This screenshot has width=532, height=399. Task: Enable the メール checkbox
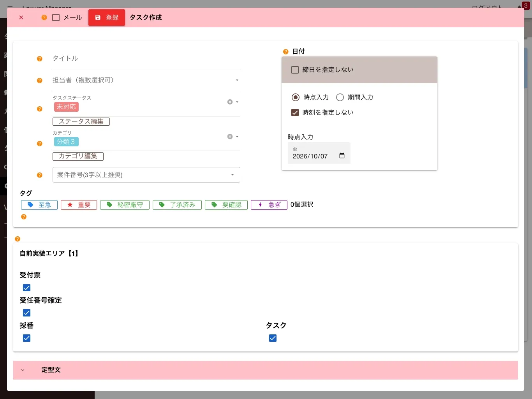tap(56, 18)
